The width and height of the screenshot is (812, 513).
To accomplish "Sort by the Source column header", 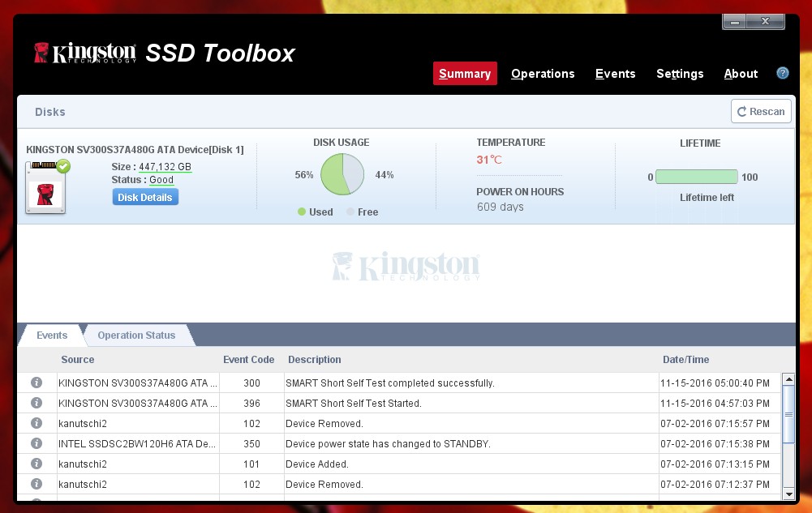I will click(x=78, y=359).
